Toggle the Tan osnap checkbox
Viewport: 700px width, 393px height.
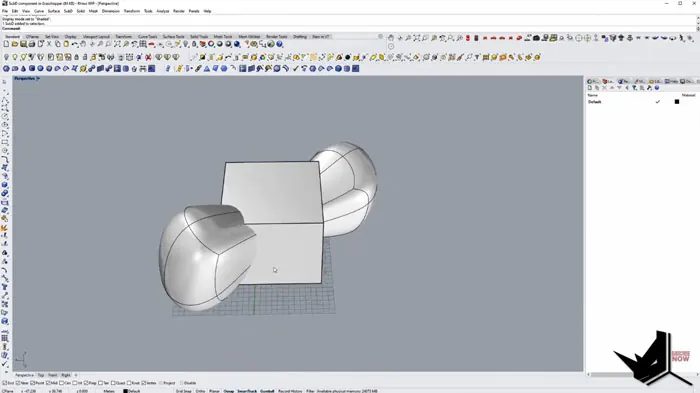tap(100, 383)
